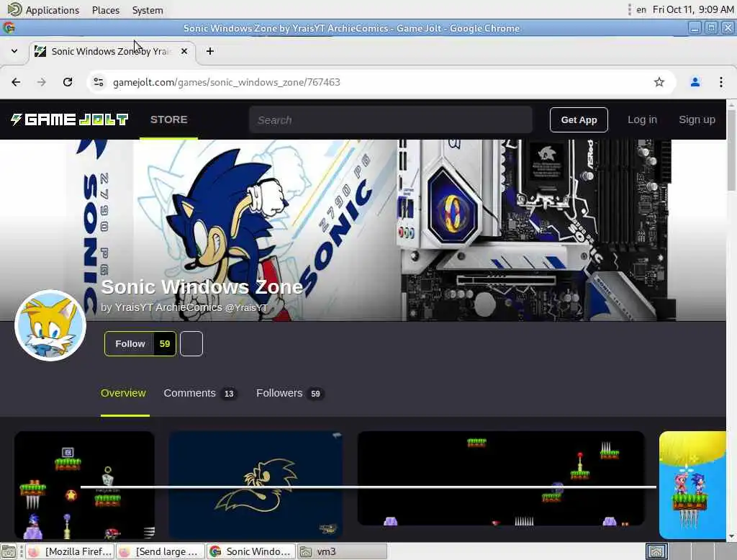Click the Tails developer avatar
737x560 pixels.
tap(50, 325)
